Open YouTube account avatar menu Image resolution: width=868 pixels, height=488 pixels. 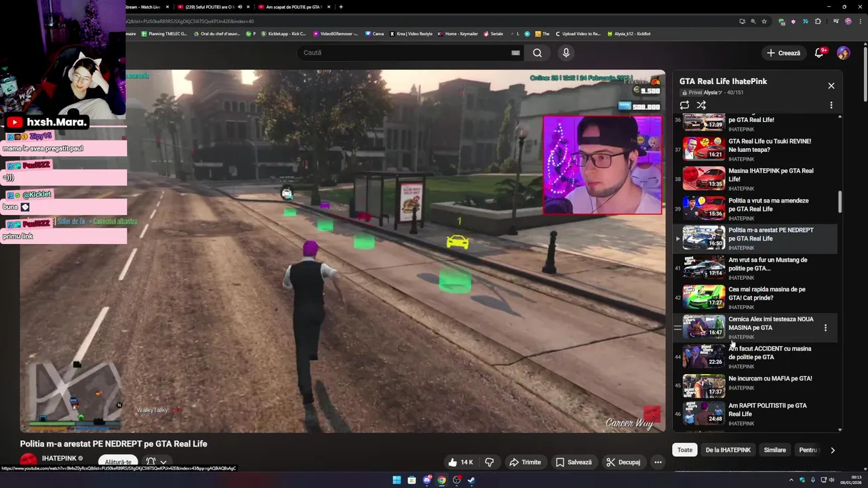click(844, 53)
